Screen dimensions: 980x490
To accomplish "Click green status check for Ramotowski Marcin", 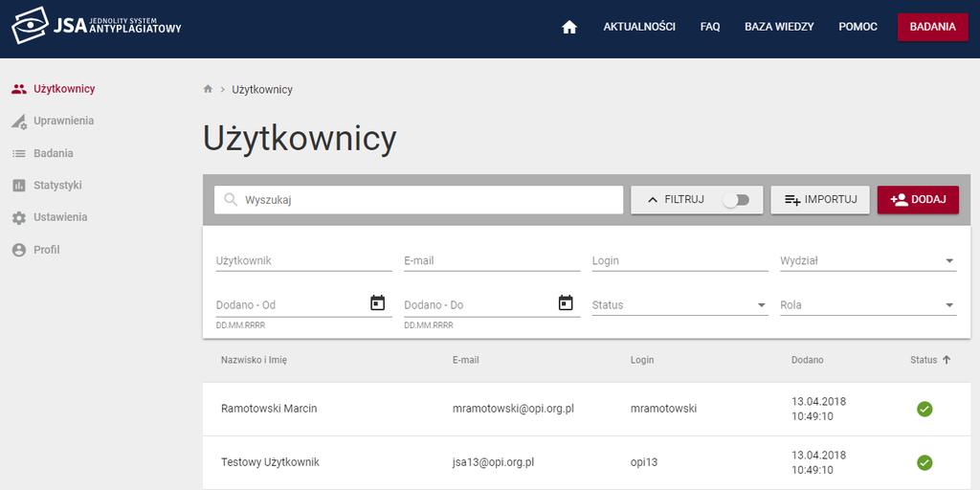I will point(924,409).
